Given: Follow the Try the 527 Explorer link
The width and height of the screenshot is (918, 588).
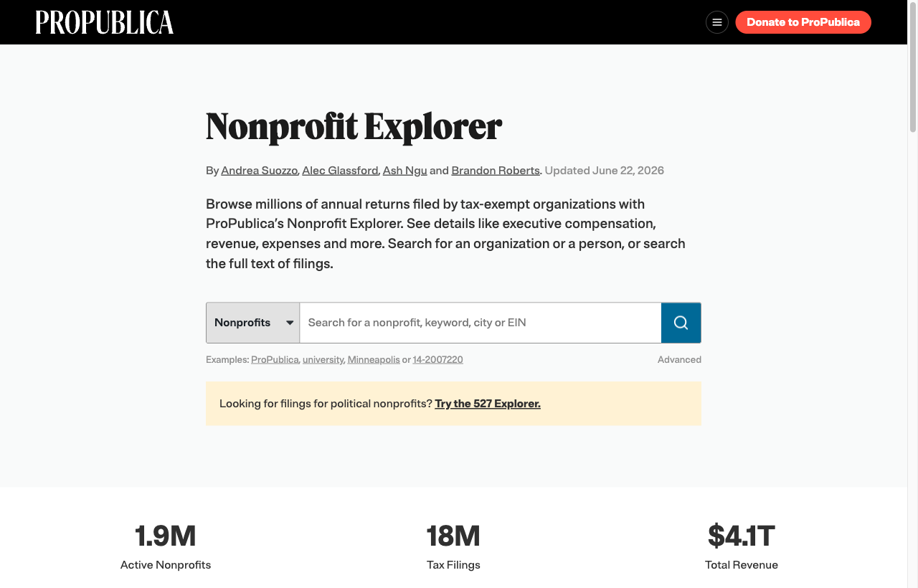Looking at the screenshot, I should (x=488, y=404).
